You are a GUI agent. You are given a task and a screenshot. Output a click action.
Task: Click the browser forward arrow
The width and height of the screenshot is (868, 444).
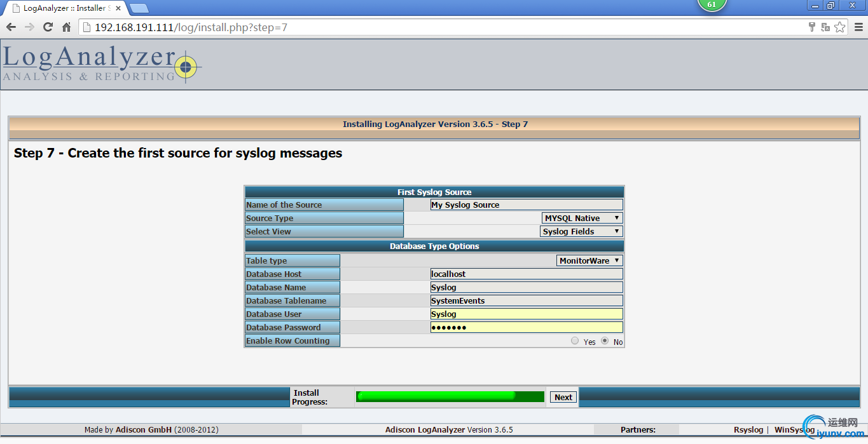click(x=29, y=27)
